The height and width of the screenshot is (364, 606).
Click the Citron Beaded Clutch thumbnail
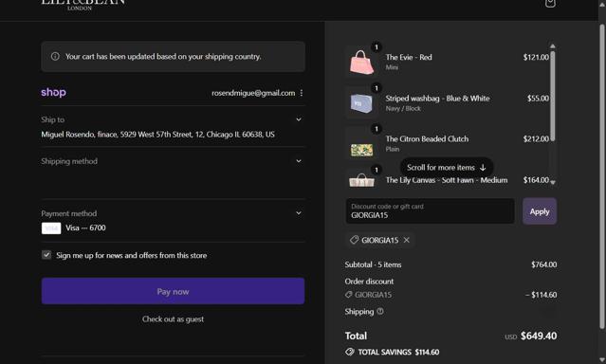tap(361, 144)
